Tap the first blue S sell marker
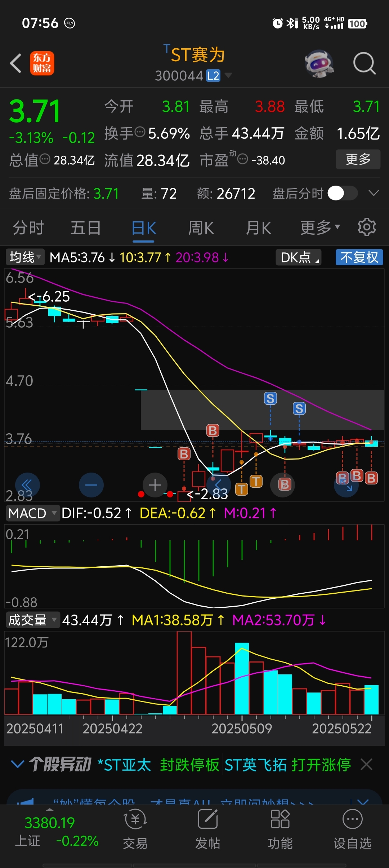Screen dimensions: 389x868 pos(270,398)
